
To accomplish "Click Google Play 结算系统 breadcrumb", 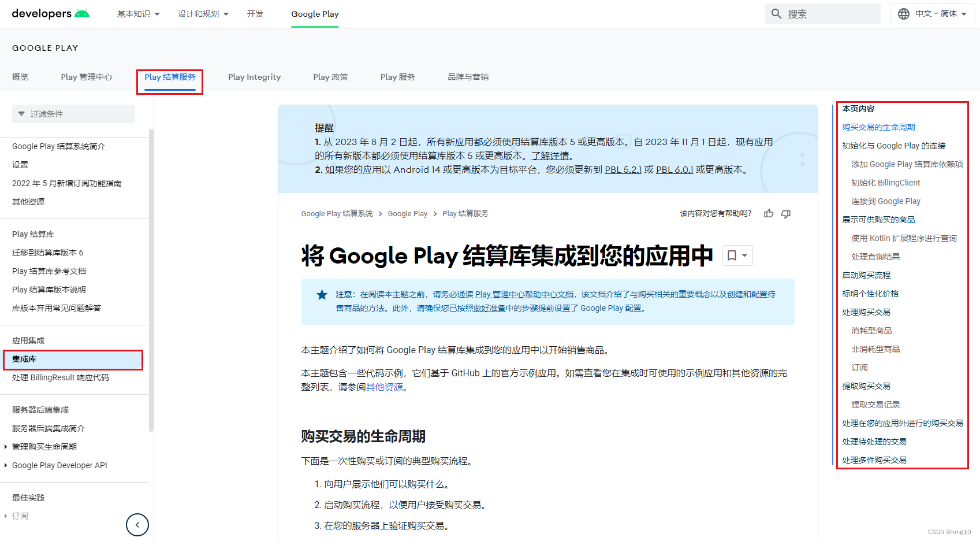I will 337,213.
